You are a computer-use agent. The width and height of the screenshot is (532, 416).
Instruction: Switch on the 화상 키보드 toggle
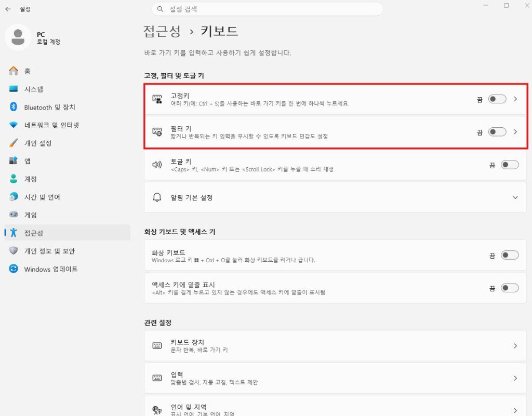509,255
